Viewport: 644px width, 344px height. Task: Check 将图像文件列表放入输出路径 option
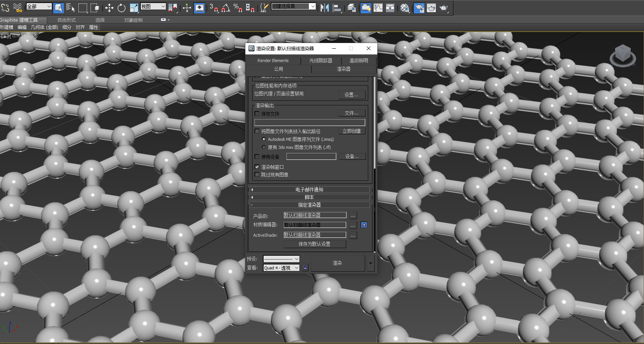[x=257, y=131]
